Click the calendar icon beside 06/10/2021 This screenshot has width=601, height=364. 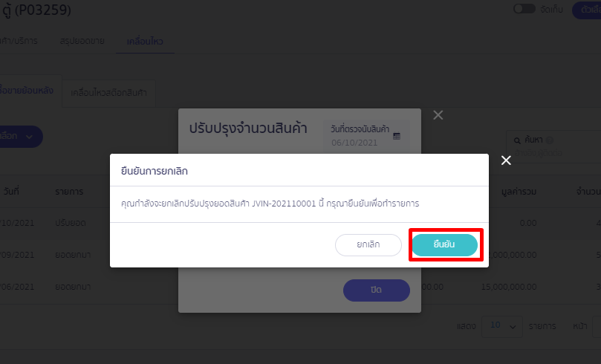[x=397, y=136]
